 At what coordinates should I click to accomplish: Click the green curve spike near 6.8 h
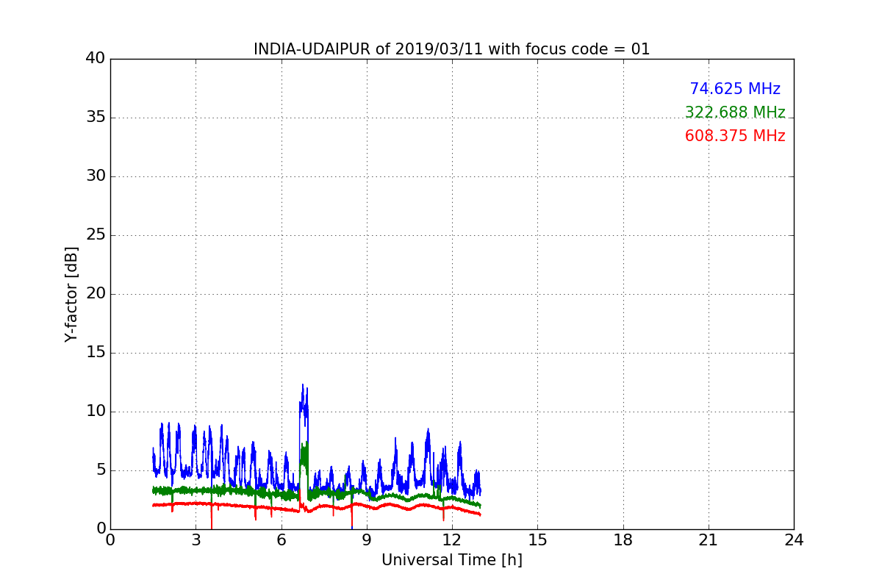[x=304, y=454]
